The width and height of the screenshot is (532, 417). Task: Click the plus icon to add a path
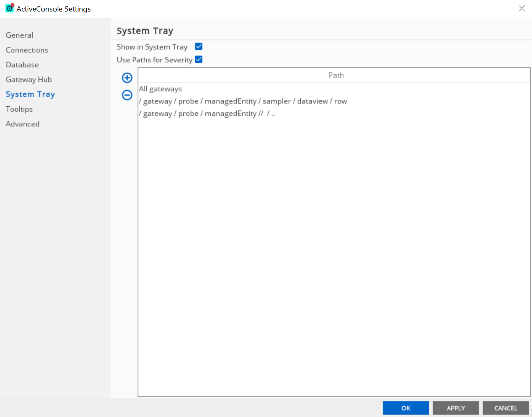pos(127,78)
